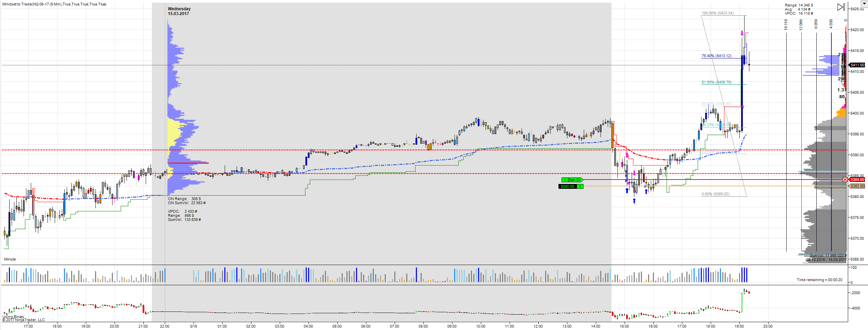The width and height of the screenshot is (868, 330).
Task: Click the black 5411.50 current price marker
Action: (857, 65)
